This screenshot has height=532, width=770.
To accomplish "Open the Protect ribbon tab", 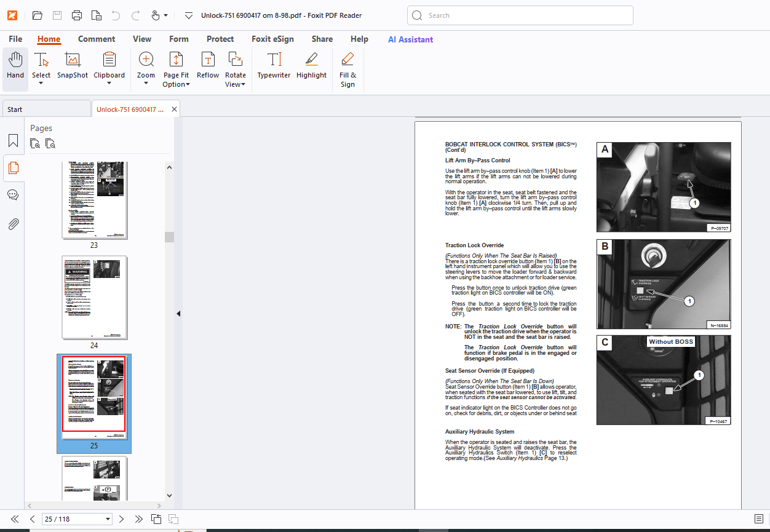I will (x=220, y=39).
